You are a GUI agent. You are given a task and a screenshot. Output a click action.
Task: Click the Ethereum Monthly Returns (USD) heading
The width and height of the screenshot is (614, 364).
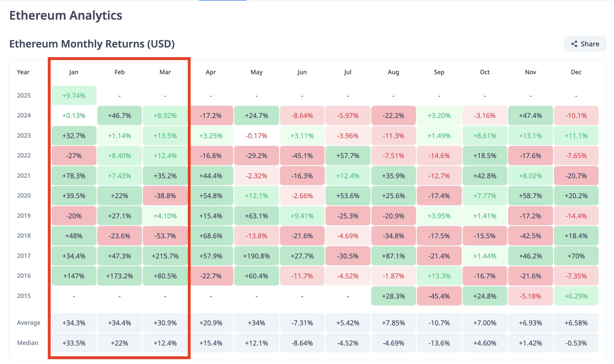pyautogui.click(x=92, y=44)
